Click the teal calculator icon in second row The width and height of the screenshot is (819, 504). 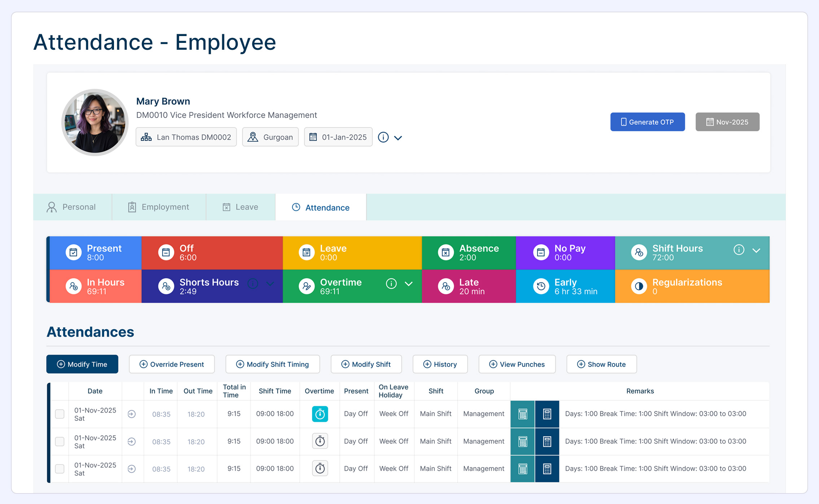522,441
